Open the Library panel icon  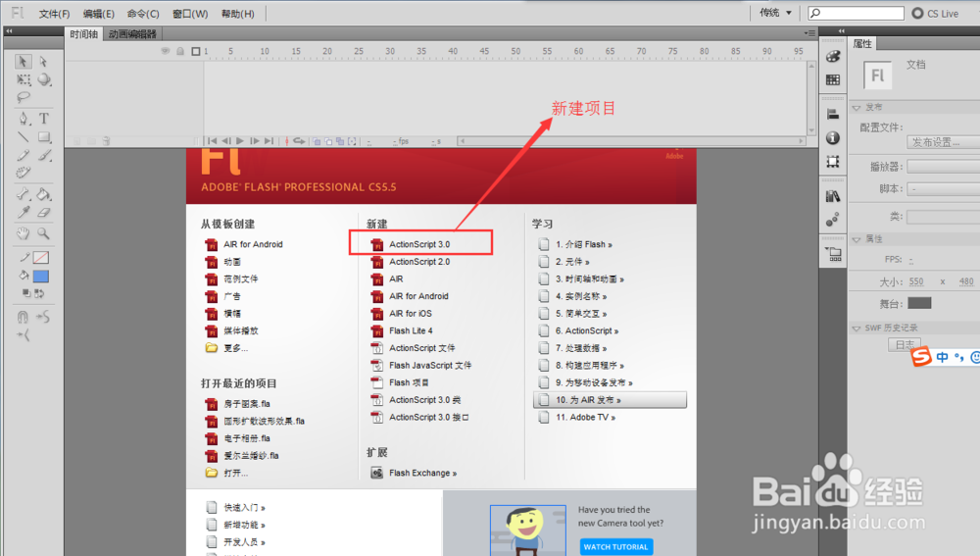[x=832, y=196]
